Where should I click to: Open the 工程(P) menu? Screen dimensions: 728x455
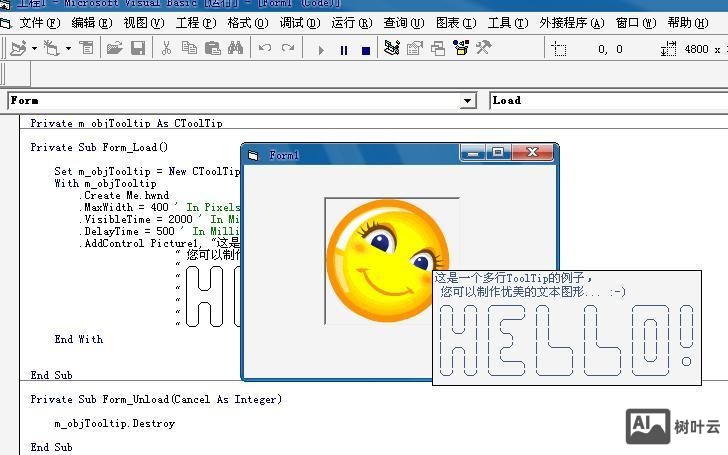pyautogui.click(x=196, y=23)
